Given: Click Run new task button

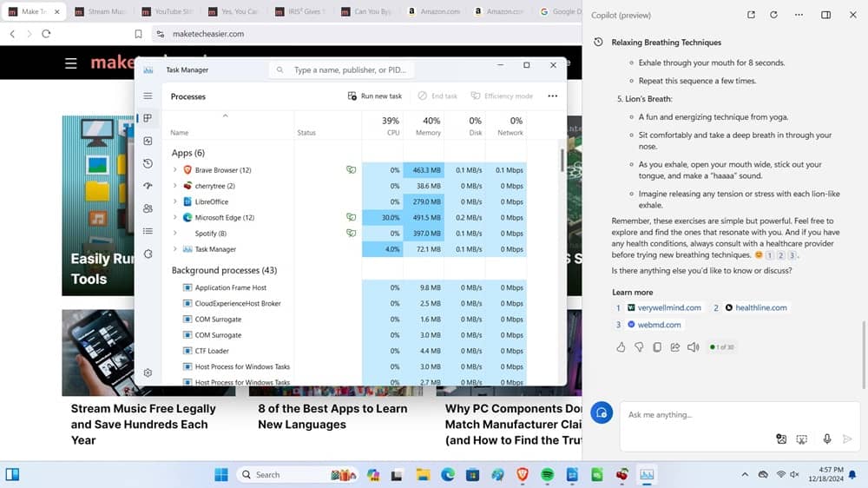Looking at the screenshot, I should point(375,96).
